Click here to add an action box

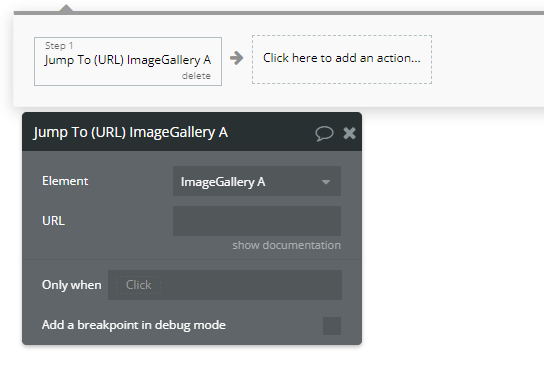pos(342,59)
